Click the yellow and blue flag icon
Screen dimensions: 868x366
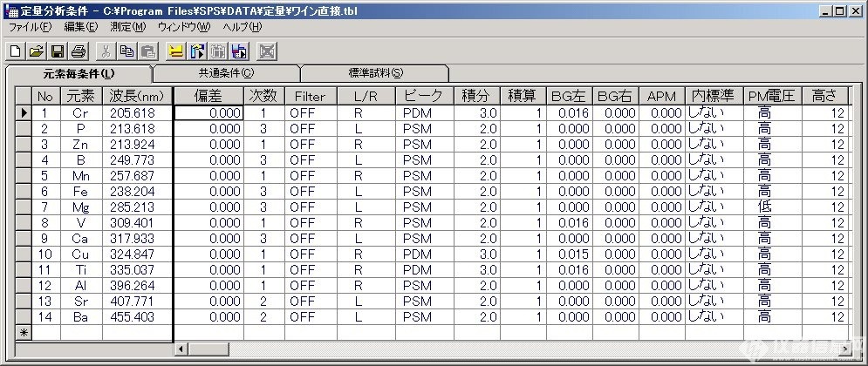(197, 51)
